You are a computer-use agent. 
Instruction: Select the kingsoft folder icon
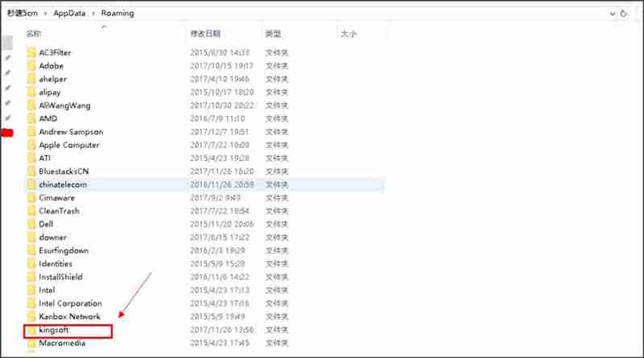(31, 330)
